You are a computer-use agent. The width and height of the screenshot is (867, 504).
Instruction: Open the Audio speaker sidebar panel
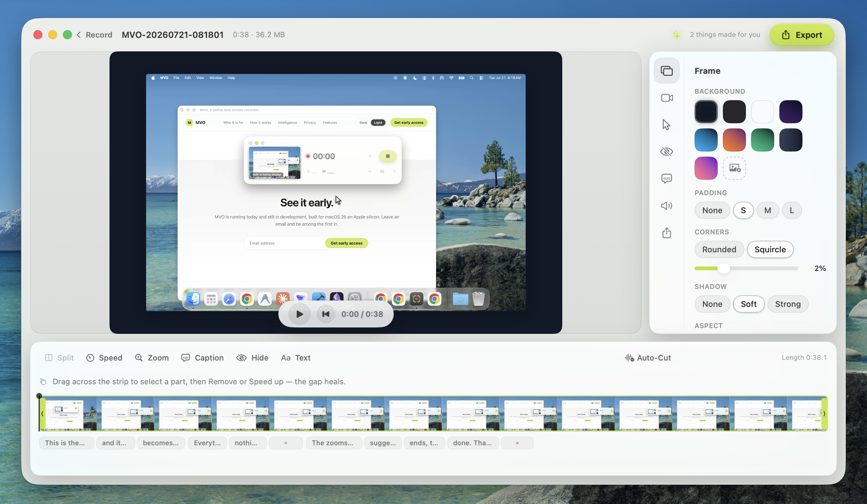point(666,206)
